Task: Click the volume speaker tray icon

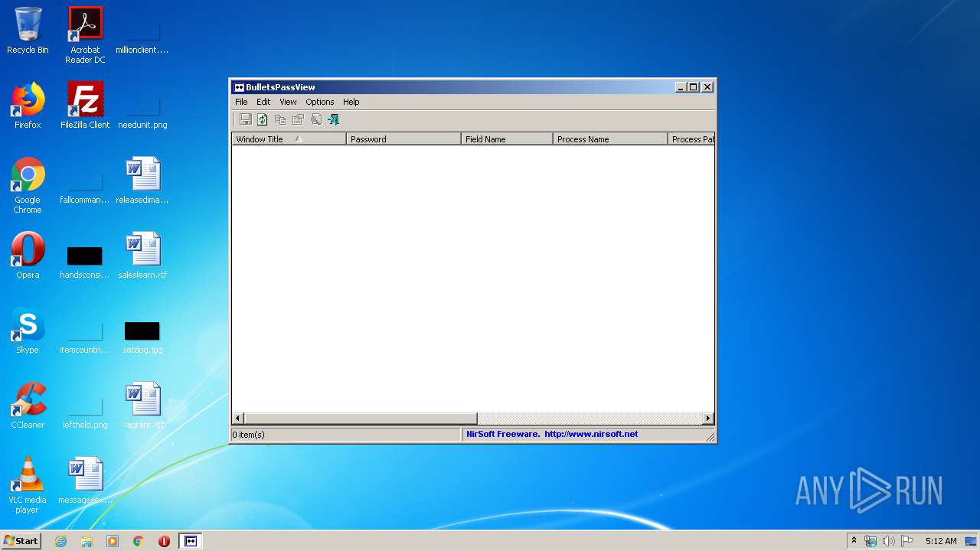Action: click(888, 541)
